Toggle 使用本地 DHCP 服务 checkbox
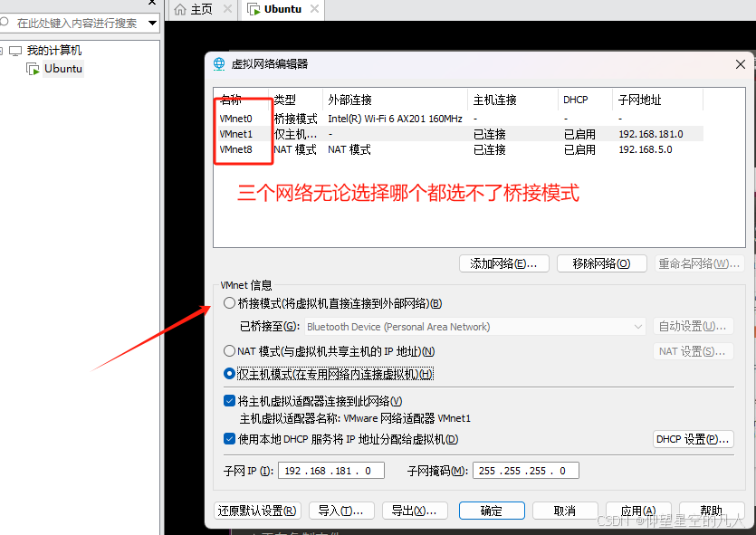Screen dimensions: 756x535 [x=229, y=439]
